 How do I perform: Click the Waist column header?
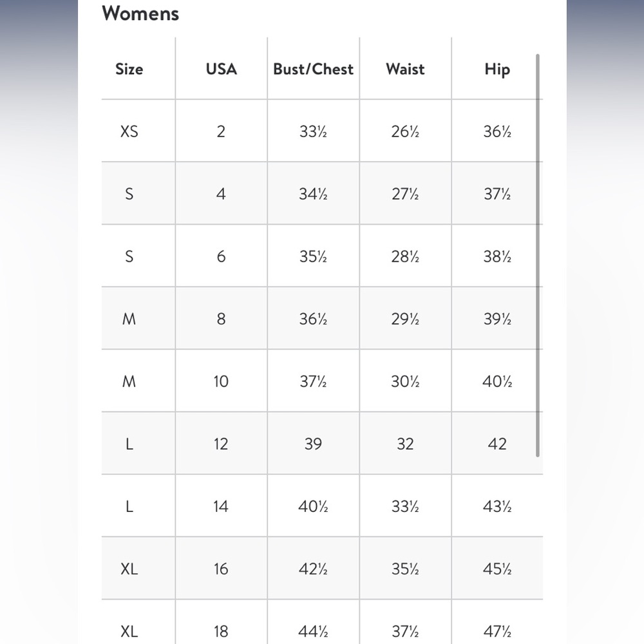[x=405, y=69]
